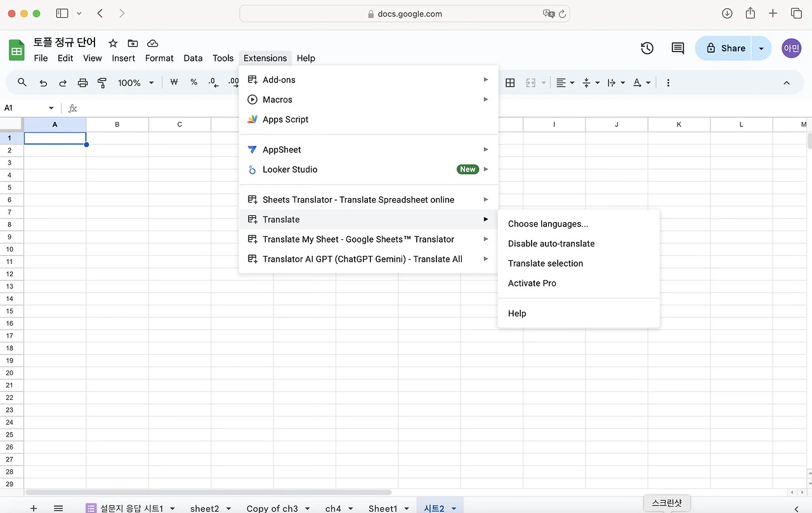Click the Safari address bar
The width and height of the screenshot is (812, 513).
click(x=405, y=14)
